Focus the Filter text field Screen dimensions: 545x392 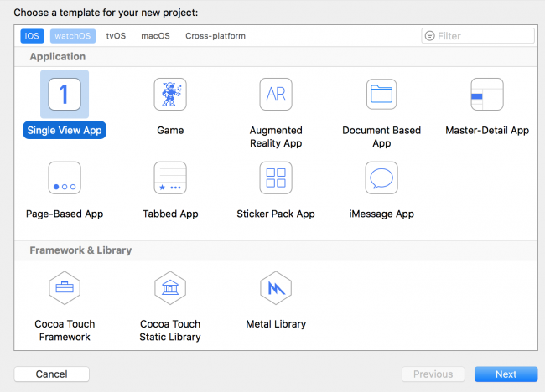click(478, 36)
